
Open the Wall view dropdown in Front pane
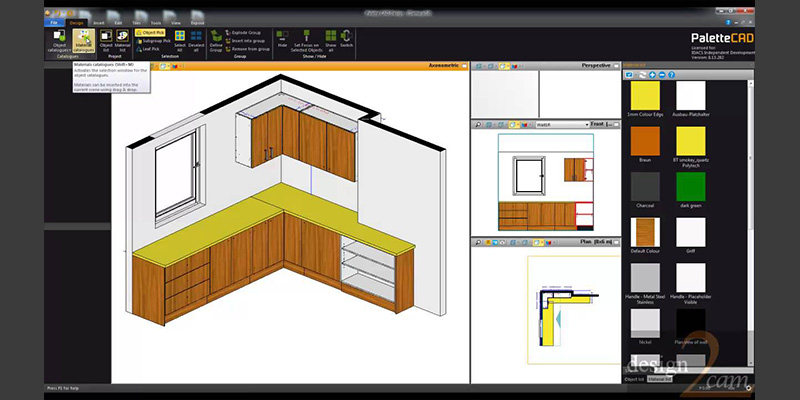point(562,124)
